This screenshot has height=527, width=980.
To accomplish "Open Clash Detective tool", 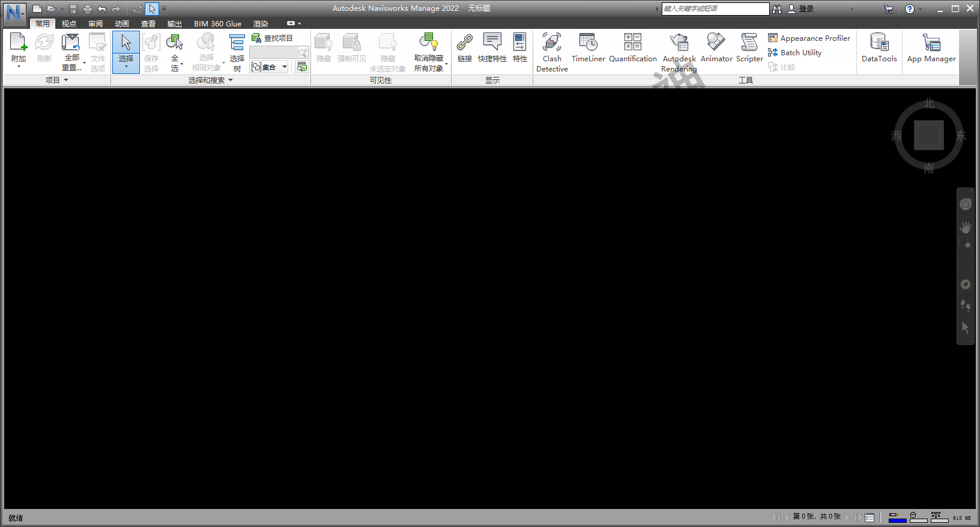I will coord(552,52).
